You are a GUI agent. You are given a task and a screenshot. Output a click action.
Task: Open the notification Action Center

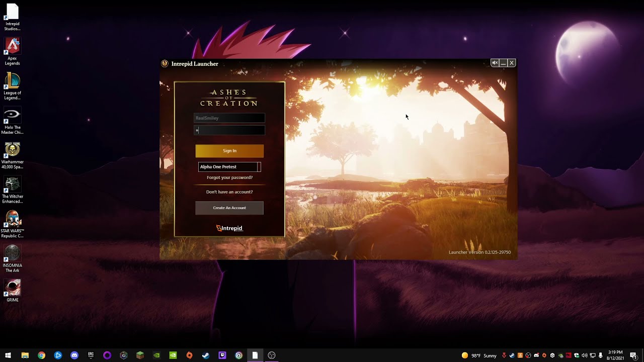click(633, 355)
